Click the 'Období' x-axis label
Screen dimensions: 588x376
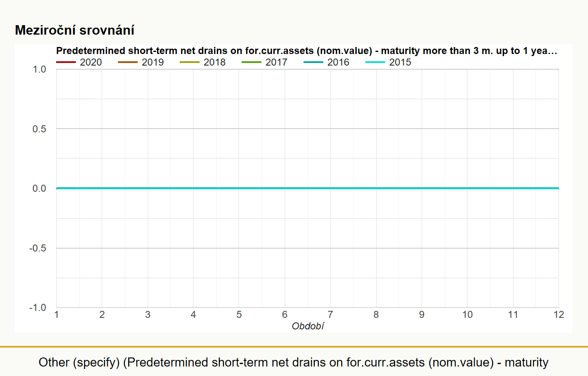308,326
